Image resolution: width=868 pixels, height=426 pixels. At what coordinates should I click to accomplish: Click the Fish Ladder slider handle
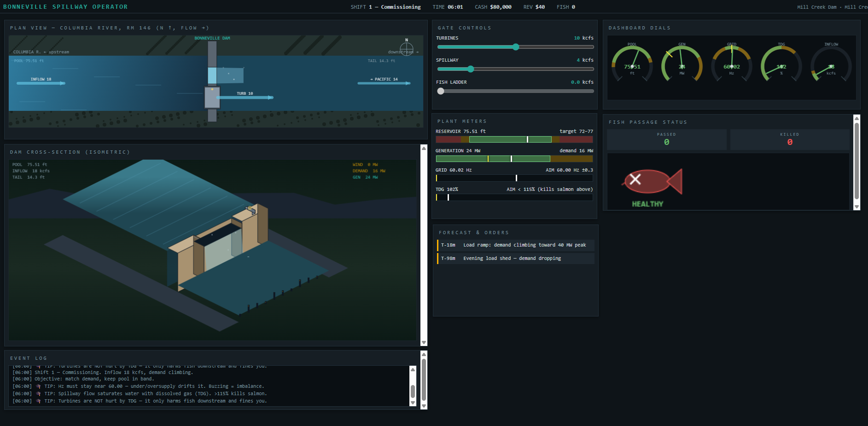tap(441, 91)
